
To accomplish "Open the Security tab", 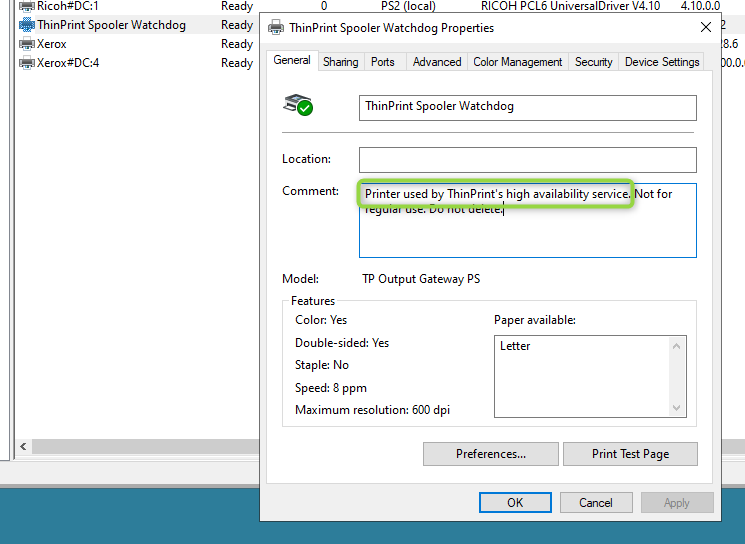I will tap(593, 62).
